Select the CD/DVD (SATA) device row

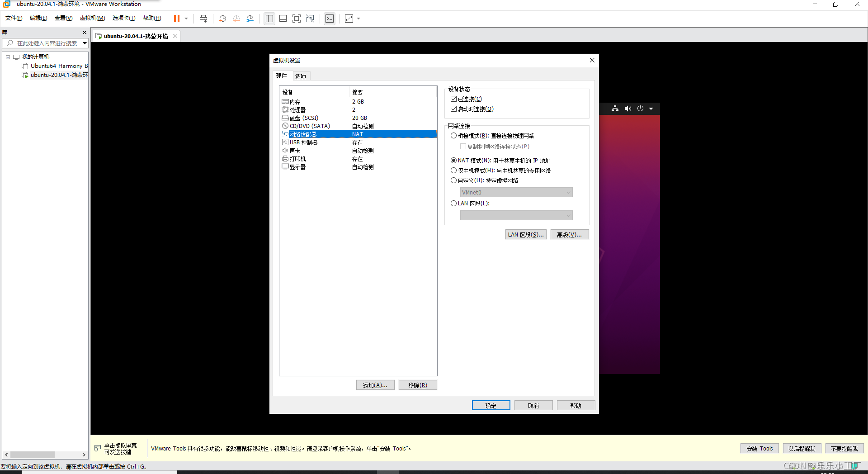click(x=359, y=126)
